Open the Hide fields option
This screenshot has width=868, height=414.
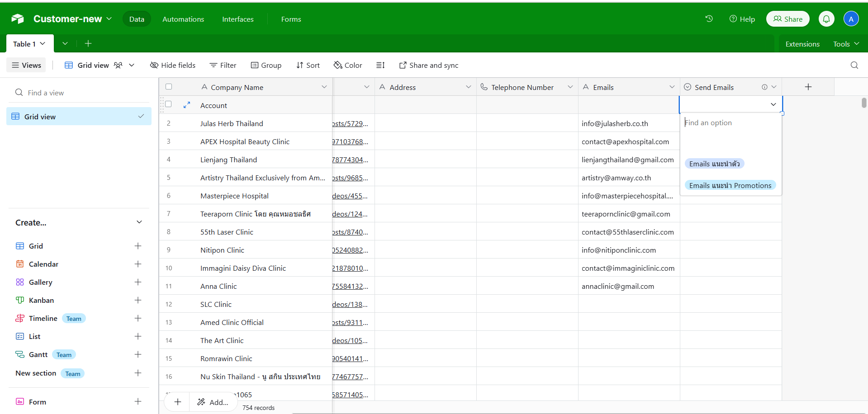173,65
